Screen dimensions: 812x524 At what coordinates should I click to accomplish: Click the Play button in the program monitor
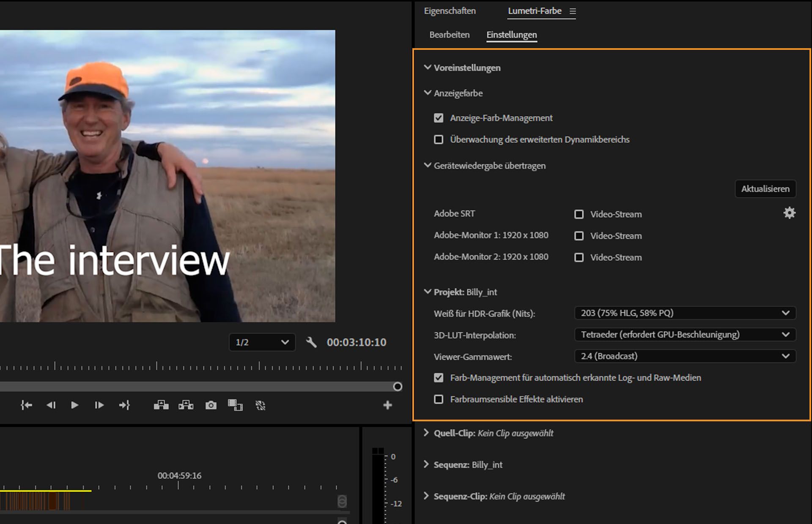click(75, 405)
